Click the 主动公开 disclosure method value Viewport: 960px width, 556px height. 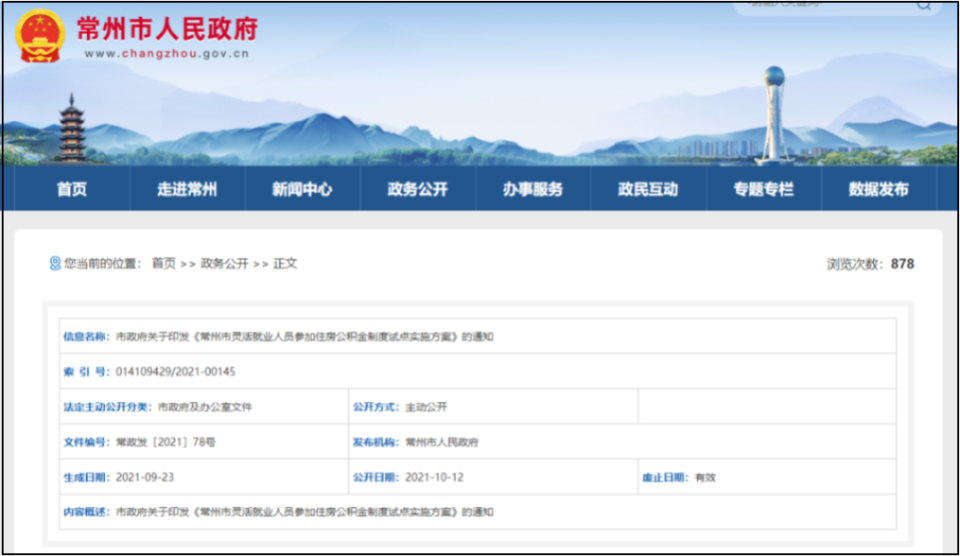pos(427,407)
